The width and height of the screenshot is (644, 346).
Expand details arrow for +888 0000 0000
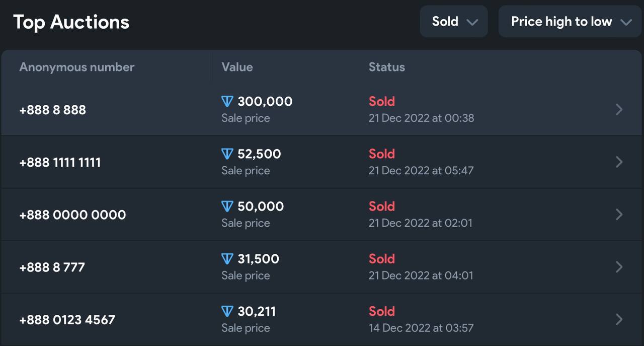click(619, 215)
